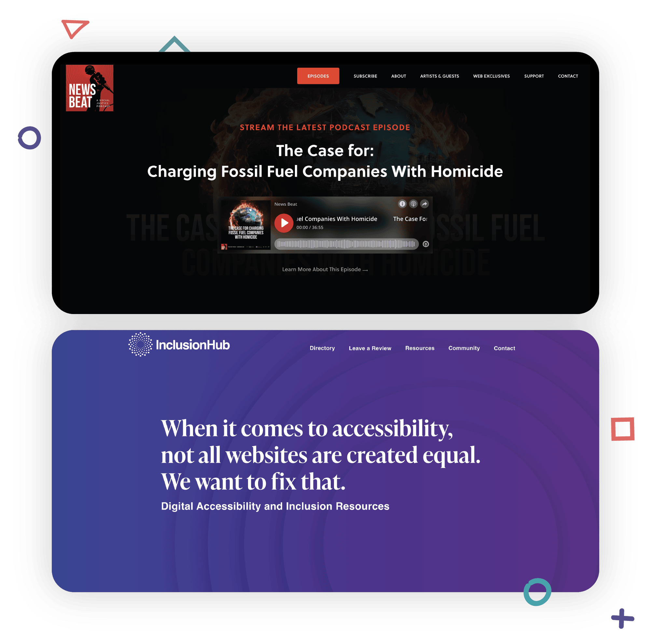Click the About navigation menu item
This screenshot has width=651, height=644.
point(398,76)
